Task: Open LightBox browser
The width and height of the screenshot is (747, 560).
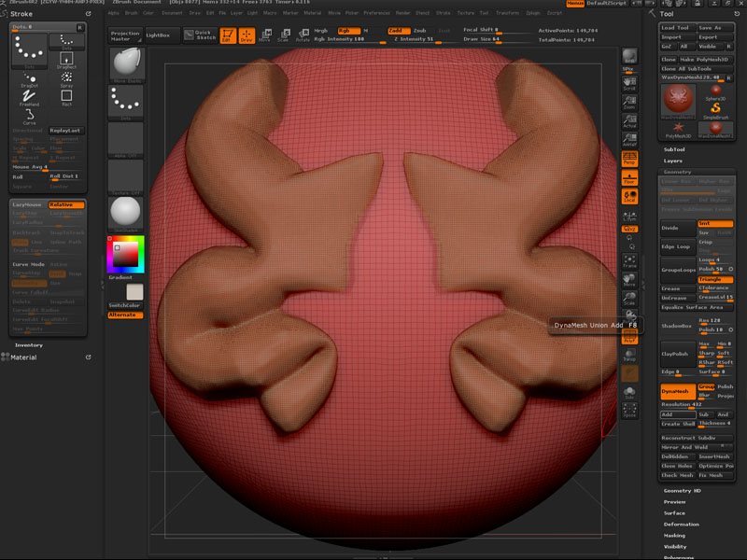Action: pos(162,35)
